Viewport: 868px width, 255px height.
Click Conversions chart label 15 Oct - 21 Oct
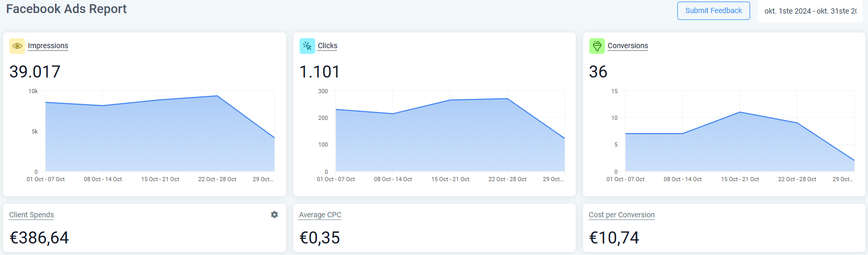(740, 179)
